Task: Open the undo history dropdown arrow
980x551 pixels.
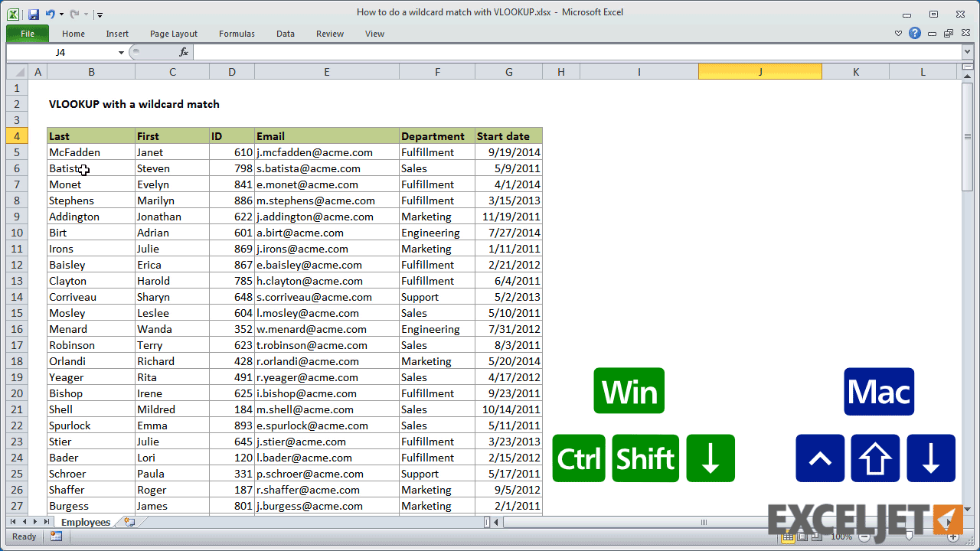Action: click(61, 15)
